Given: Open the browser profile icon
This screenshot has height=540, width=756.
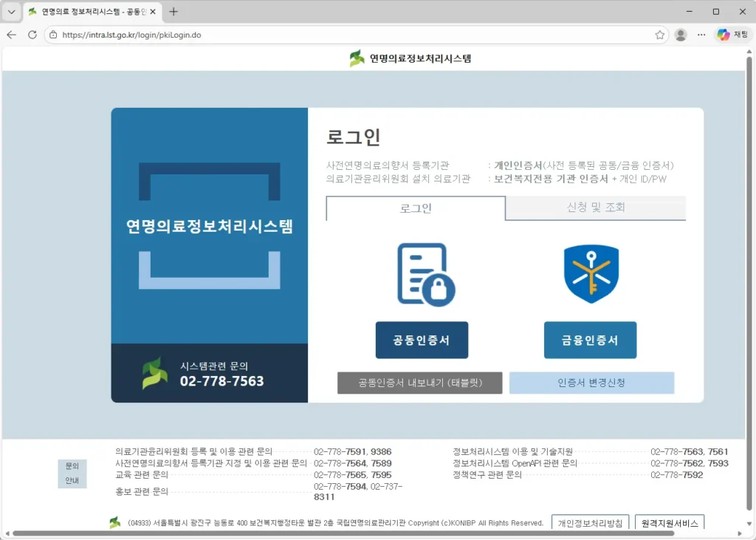Looking at the screenshot, I should click(x=680, y=34).
